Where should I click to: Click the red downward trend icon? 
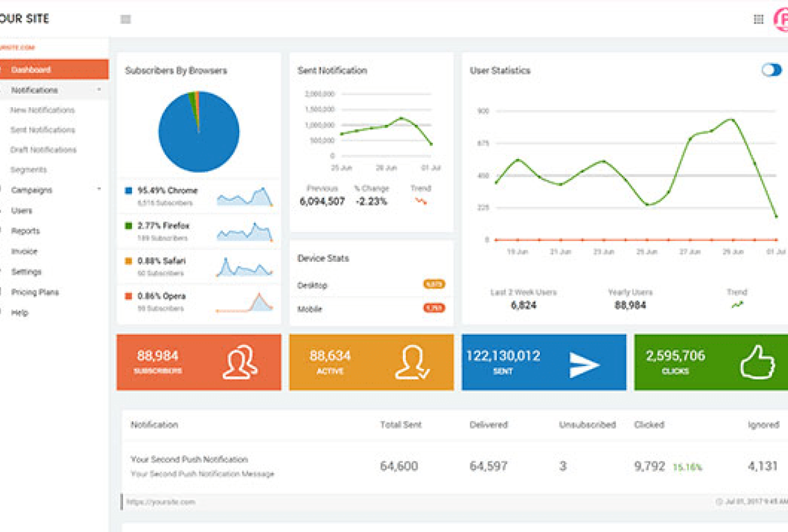click(x=421, y=201)
